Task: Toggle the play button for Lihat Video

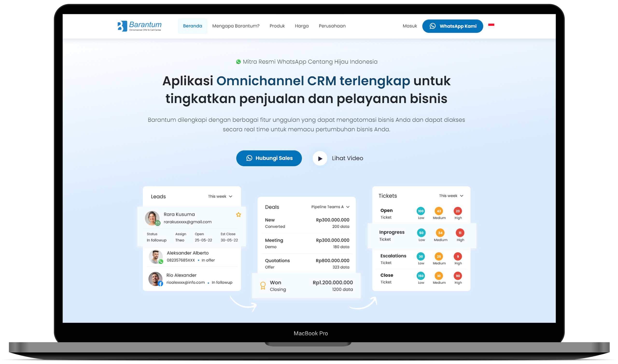Action: pyautogui.click(x=319, y=158)
